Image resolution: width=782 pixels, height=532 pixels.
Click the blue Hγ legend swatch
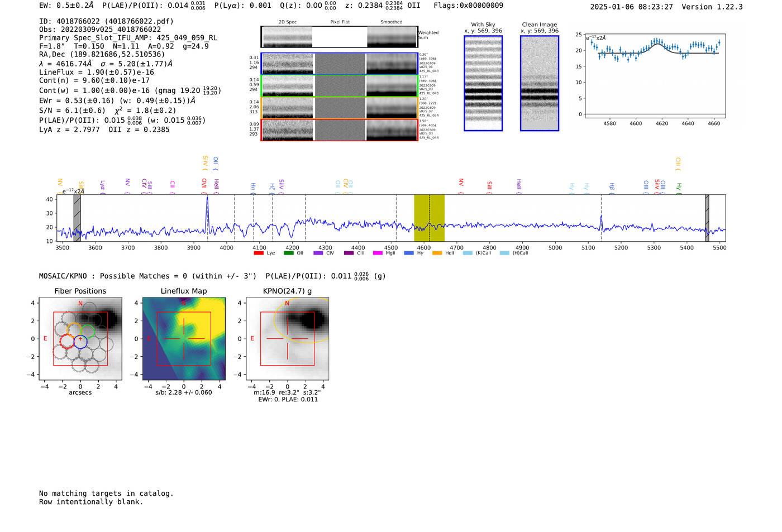click(409, 253)
